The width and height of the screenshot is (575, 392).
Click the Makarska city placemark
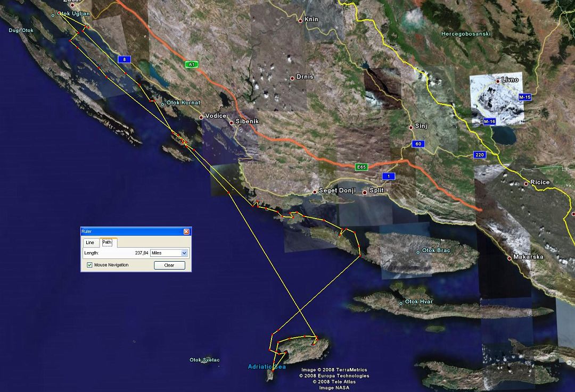pyautogui.click(x=510, y=258)
